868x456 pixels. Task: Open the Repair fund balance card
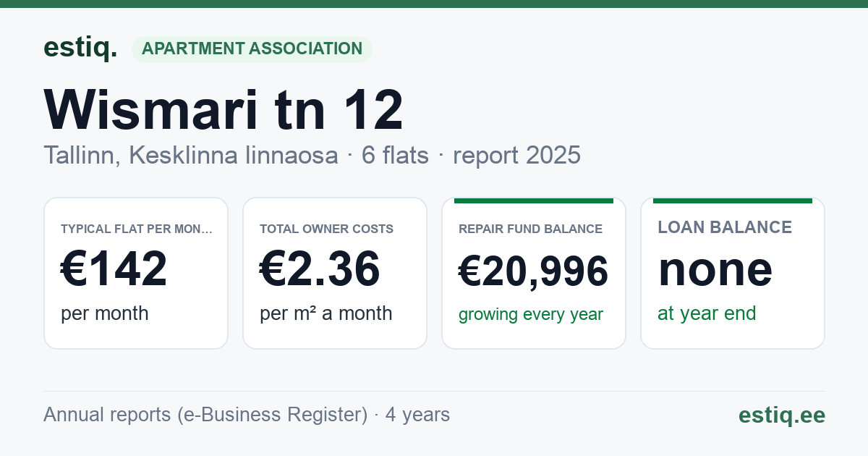coord(534,273)
